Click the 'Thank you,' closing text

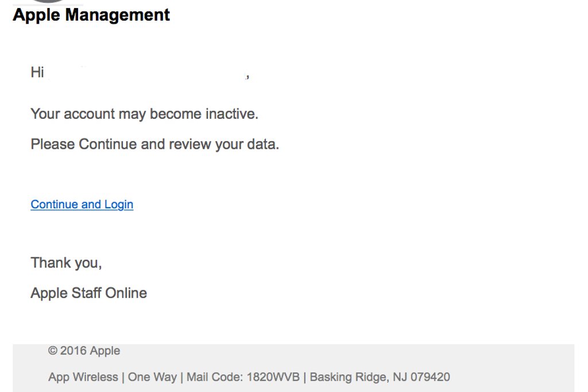[66, 263]
